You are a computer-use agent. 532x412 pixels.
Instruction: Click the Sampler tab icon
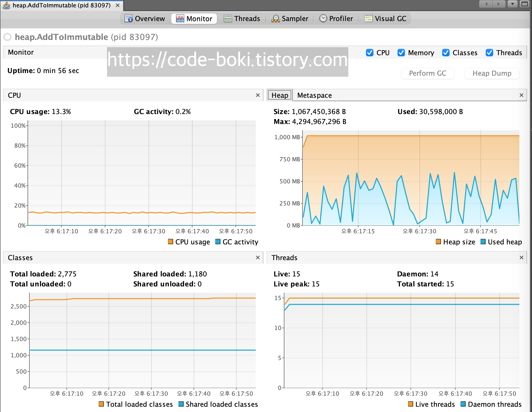[275, 18]
